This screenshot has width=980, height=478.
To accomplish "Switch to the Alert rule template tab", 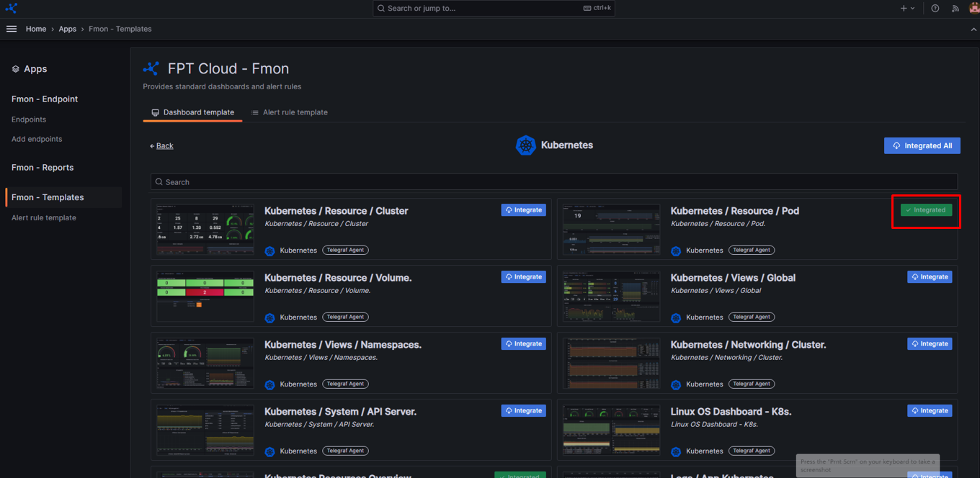I will point(289,112).
